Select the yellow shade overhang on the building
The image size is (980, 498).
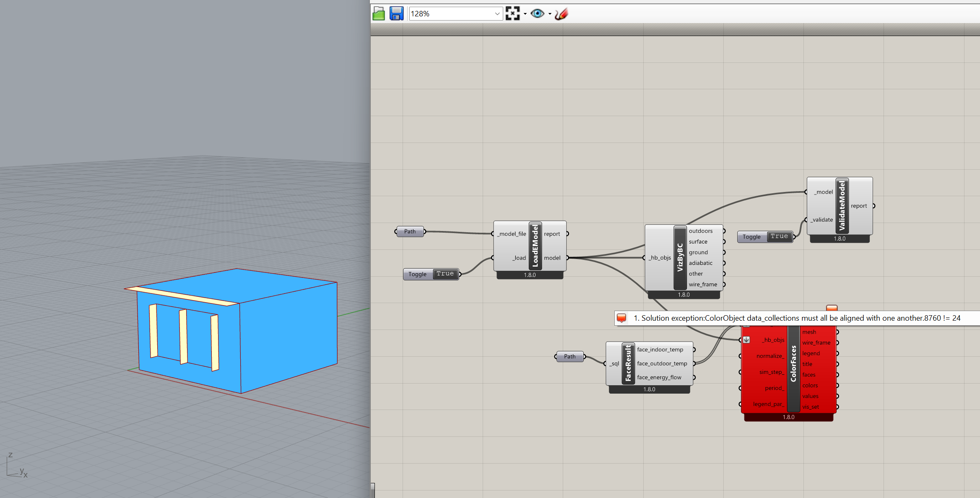pos(182,296)
